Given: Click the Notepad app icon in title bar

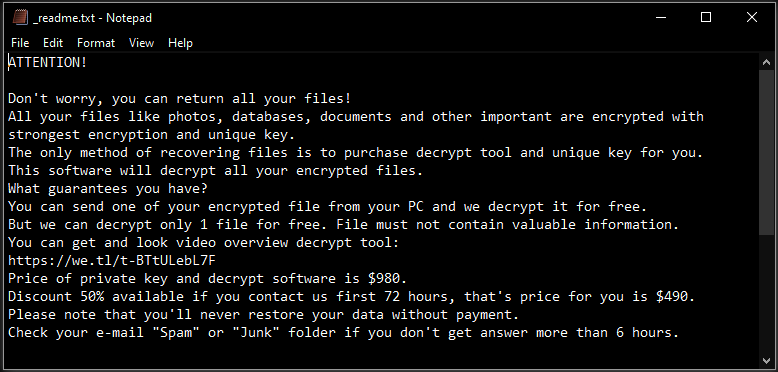Looking at the screenshot, I should [19, 18].
